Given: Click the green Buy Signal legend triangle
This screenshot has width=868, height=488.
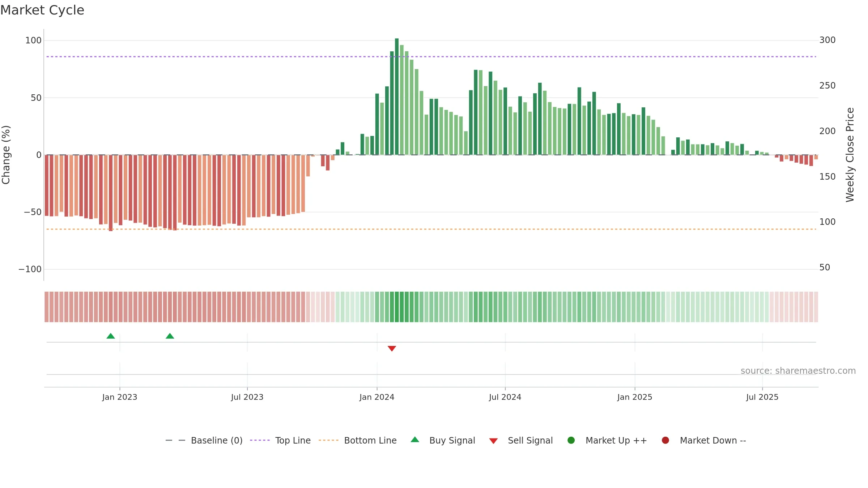Looking at the screenshot, I should (415, 440).
